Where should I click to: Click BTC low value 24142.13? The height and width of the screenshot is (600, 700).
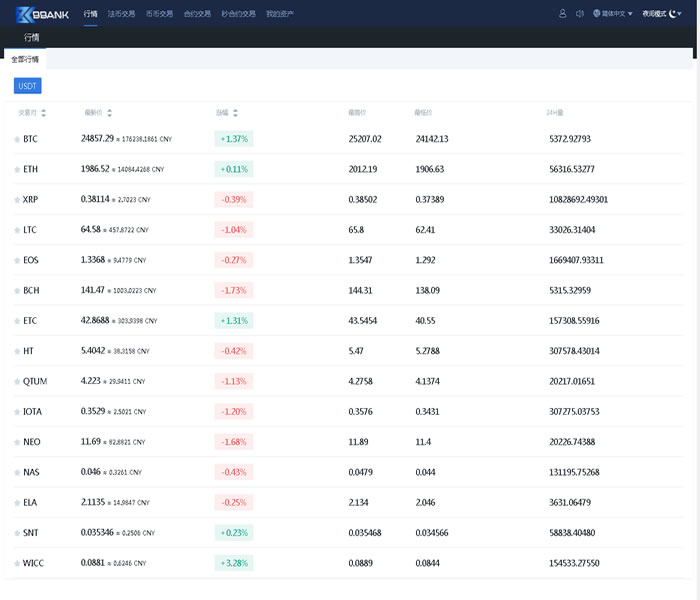[x=432, y=139]
